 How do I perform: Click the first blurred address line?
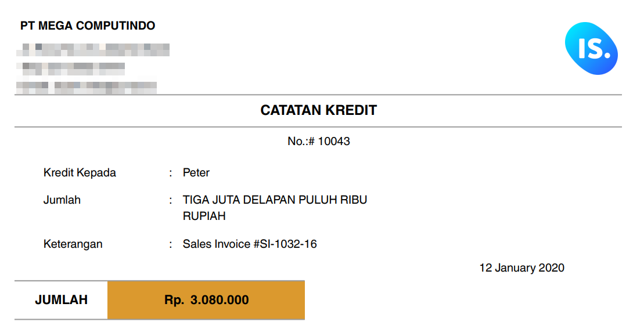pyautogui.click(x=93, y=50)
